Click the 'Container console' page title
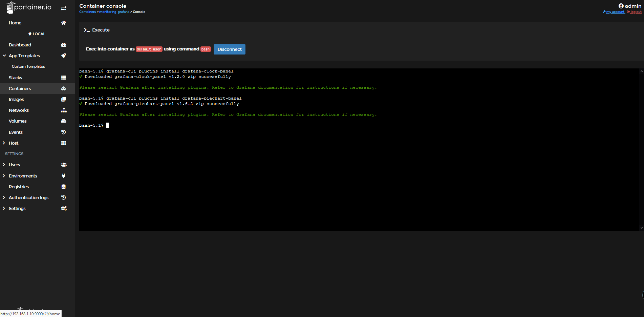 (x=103, y=6)
